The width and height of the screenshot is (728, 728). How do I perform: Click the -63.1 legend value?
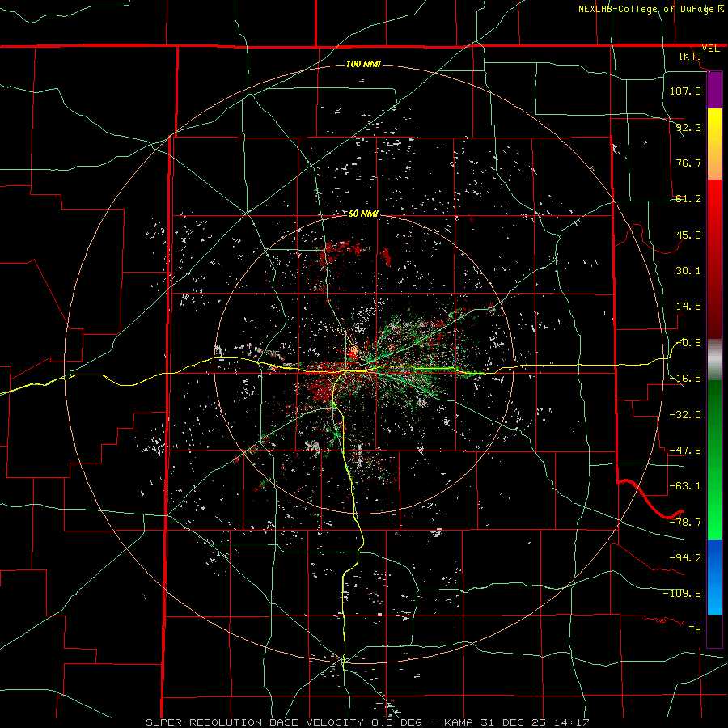[685, 486]
